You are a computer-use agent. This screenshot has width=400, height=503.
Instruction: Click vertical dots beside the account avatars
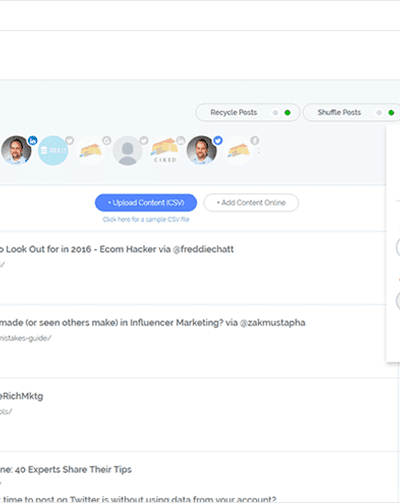(x=259, y=151)
